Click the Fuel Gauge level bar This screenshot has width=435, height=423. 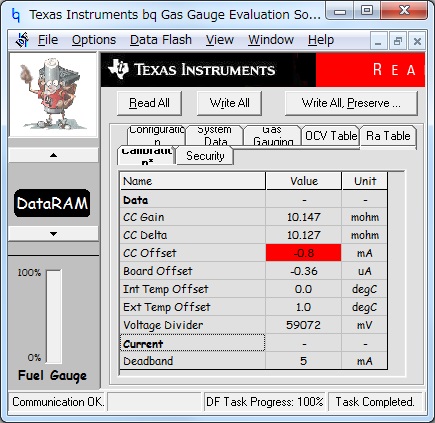pyautogui.click(x=54, y=316)
